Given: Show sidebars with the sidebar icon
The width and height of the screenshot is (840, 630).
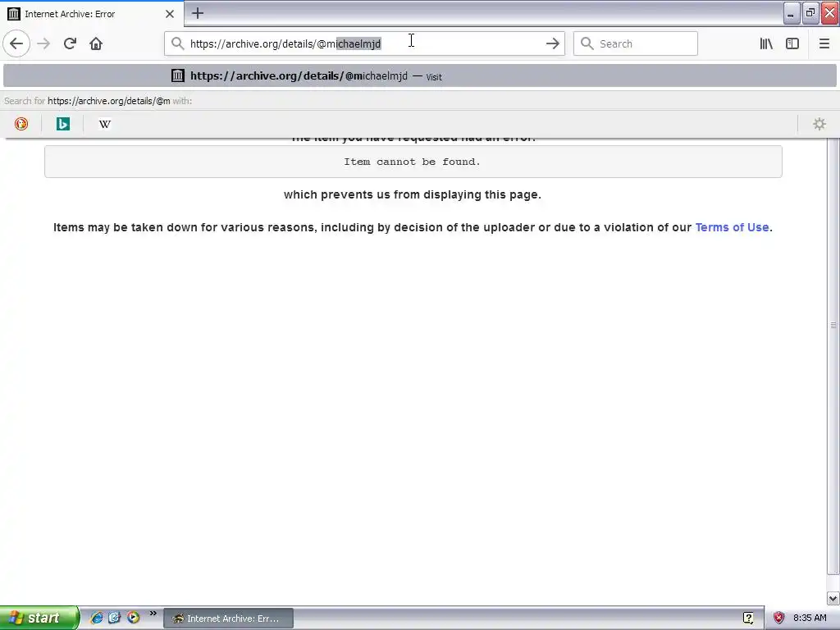Looking at the screenshot, I should click(792, 43).
